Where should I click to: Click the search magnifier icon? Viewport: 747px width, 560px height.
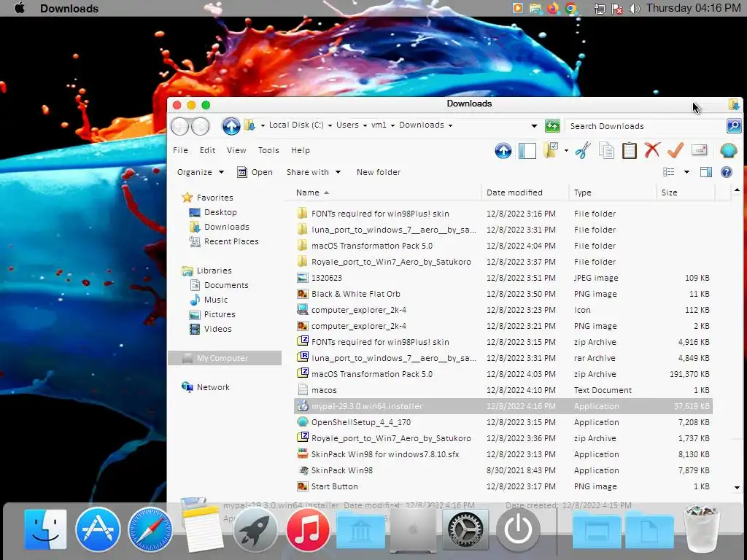734,125
